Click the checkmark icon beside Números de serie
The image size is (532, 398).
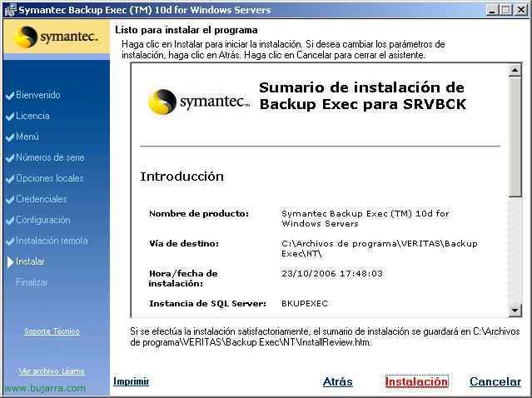[10, 158]
